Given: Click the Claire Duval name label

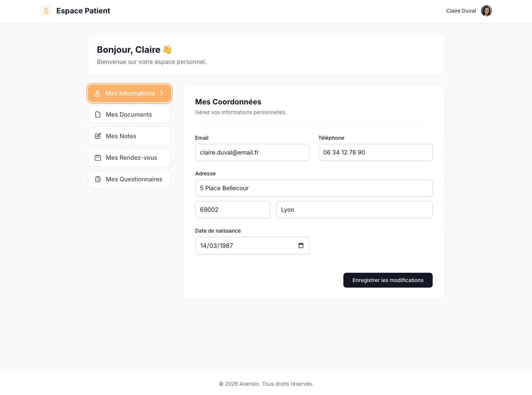Looking at the screenshot, I should (461, 11).
